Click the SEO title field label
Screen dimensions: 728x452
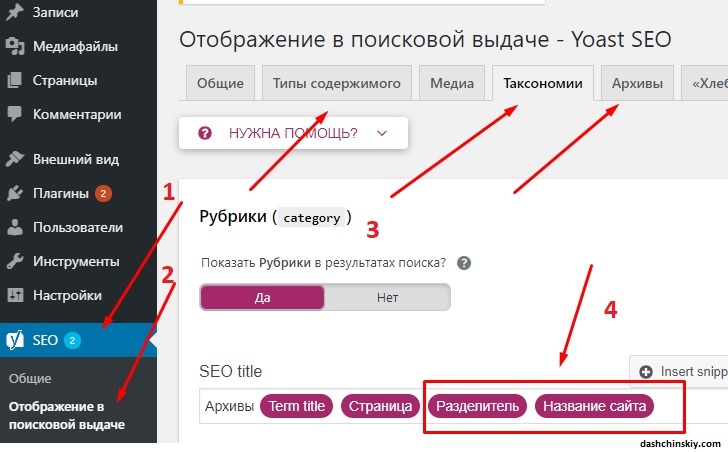tap(230, 371)
